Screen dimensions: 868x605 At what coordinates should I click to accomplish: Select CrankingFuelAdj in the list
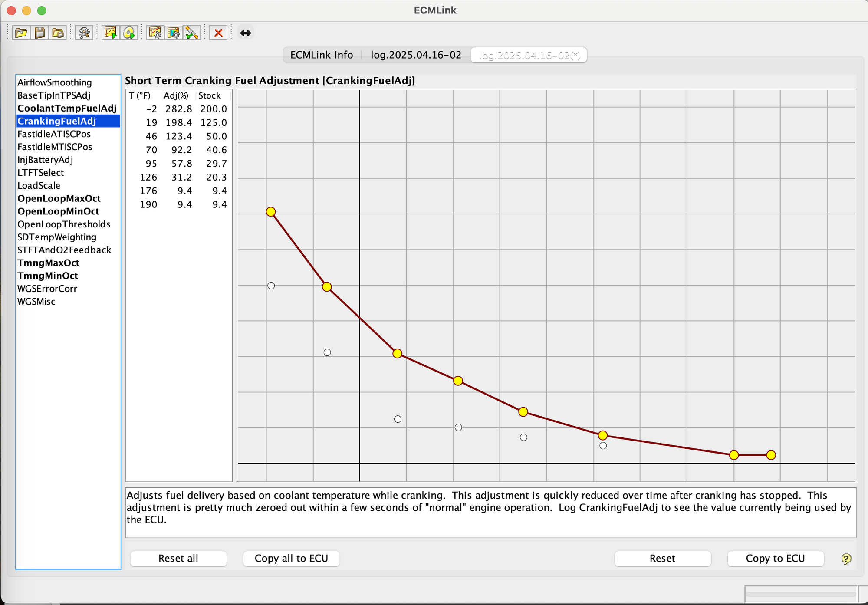(68, 121)
